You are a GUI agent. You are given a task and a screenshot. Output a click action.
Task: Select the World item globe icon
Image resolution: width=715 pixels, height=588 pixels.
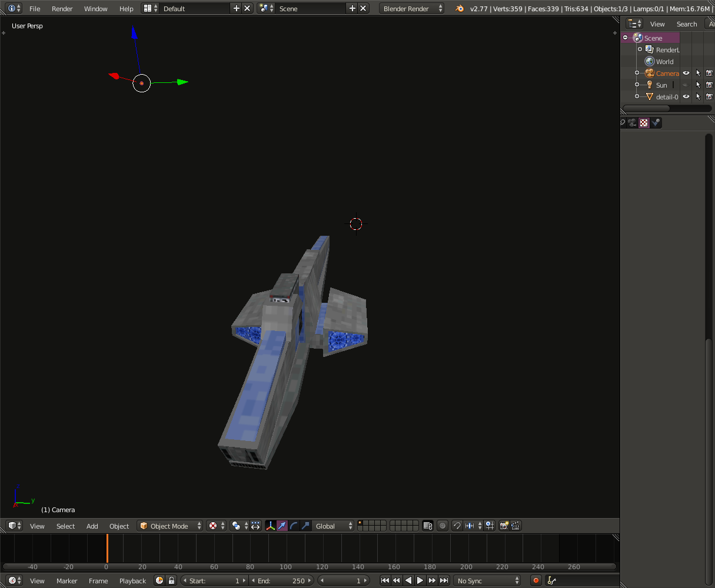click(650, 62)
